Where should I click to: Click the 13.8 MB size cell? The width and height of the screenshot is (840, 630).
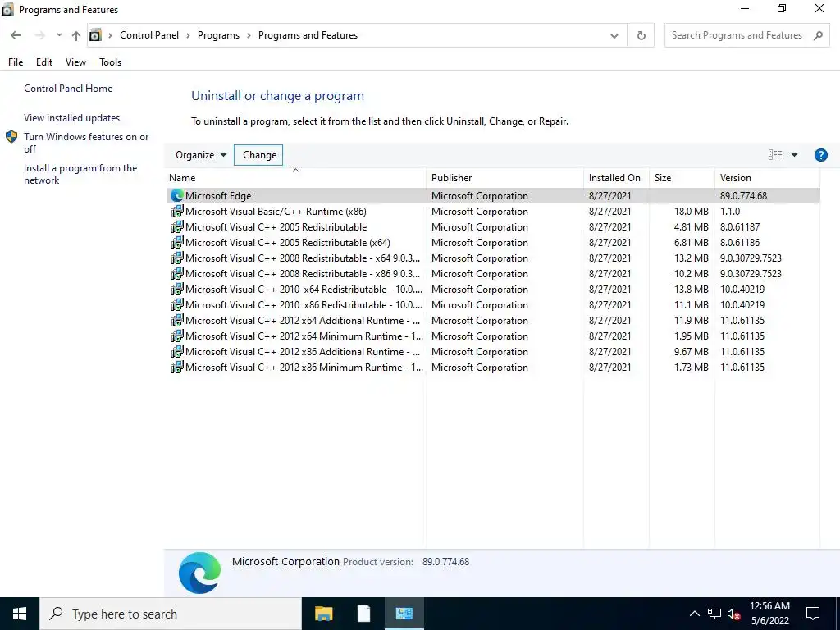click(691, 290)
